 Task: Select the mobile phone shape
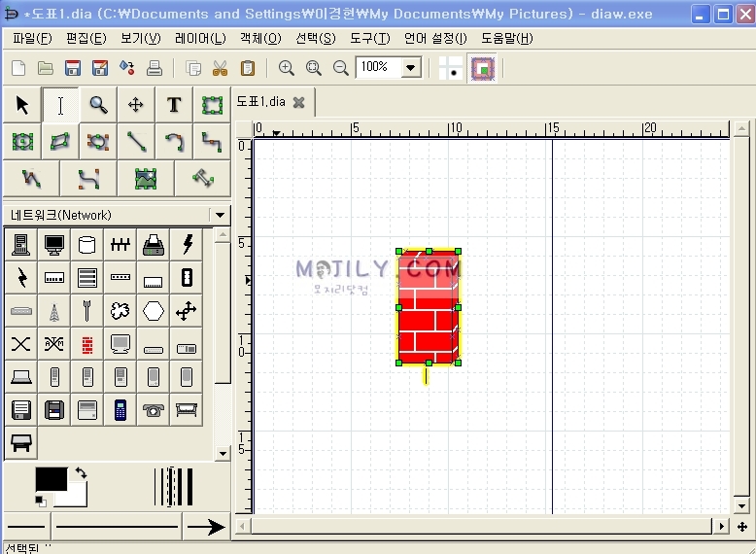click(120, 410)
